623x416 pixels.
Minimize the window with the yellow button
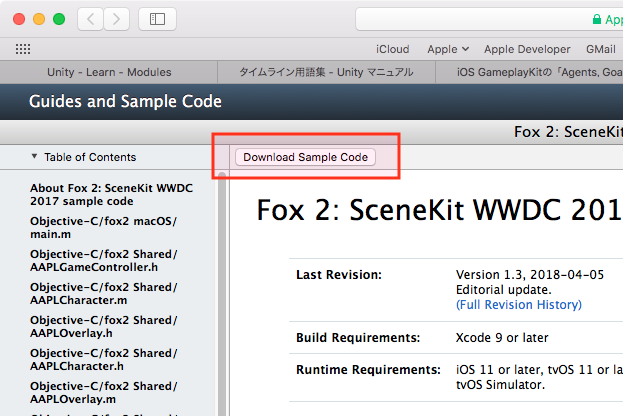(x=39, y=19)
